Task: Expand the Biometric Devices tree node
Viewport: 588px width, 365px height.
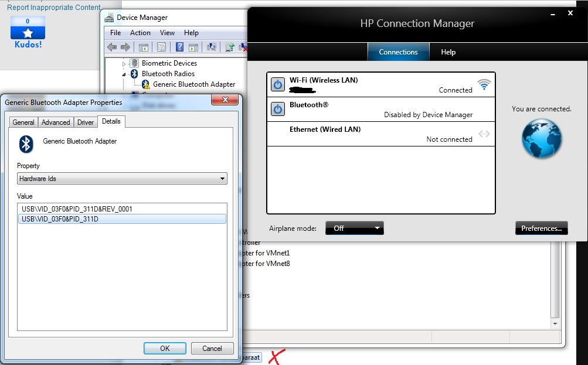Action: coord(124,64)
